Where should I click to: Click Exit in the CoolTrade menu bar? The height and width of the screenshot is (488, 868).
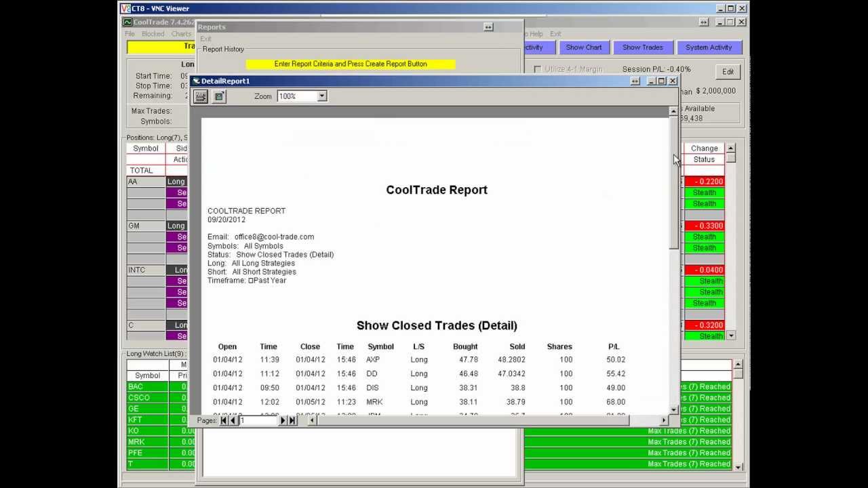(x=555, y=34)
